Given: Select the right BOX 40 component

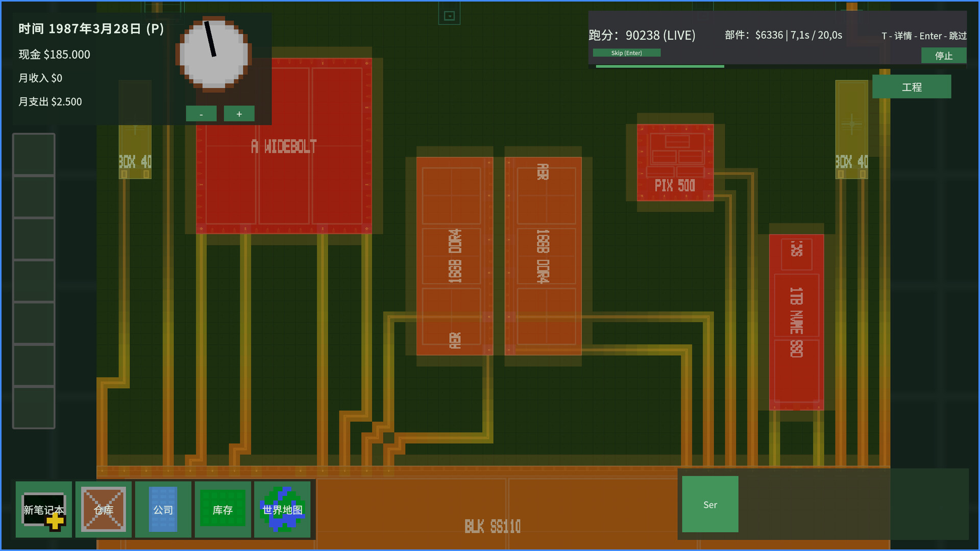Looking at the screenshot, I should [x=851, y=130].
